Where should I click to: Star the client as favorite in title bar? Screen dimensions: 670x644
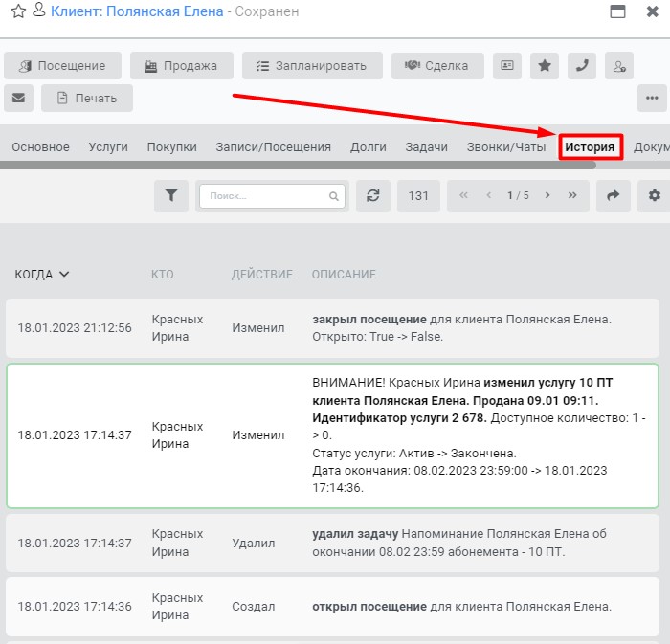[18, 11]
